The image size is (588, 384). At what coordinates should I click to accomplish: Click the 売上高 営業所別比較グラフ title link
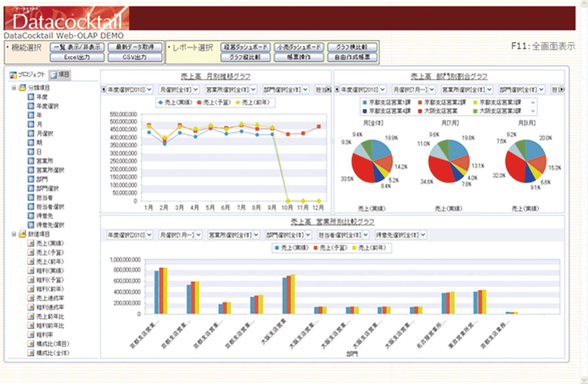pyautogui.click(x=332, y=222)
